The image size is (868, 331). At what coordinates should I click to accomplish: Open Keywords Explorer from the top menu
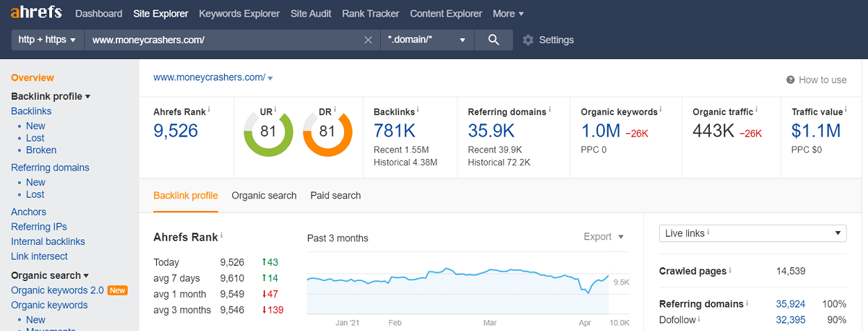[239, 13]
